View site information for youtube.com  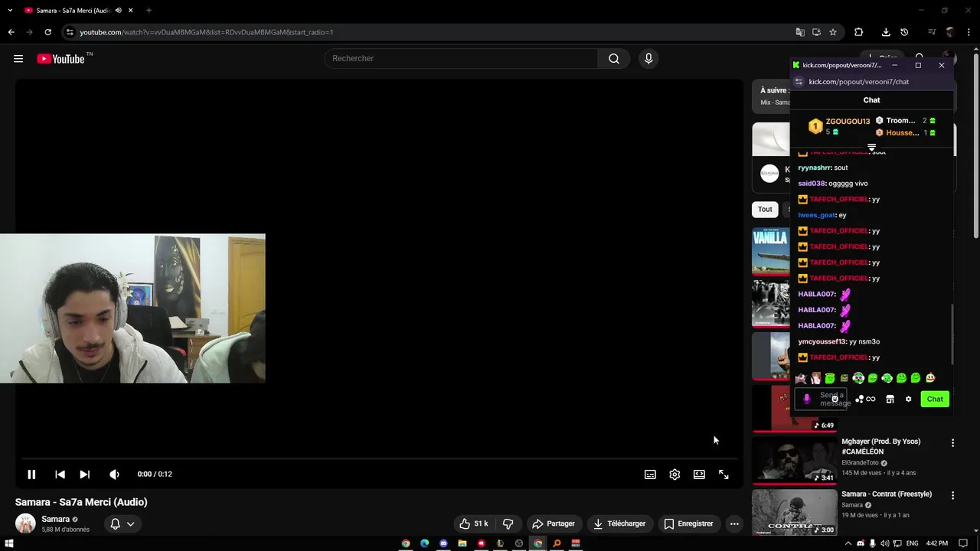70,32
